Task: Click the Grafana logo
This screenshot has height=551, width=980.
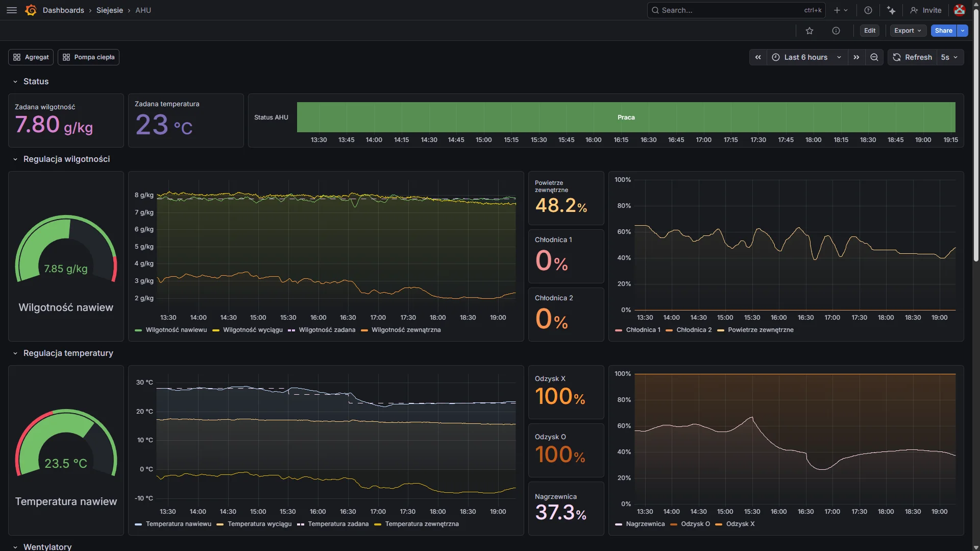Action: 30,10
